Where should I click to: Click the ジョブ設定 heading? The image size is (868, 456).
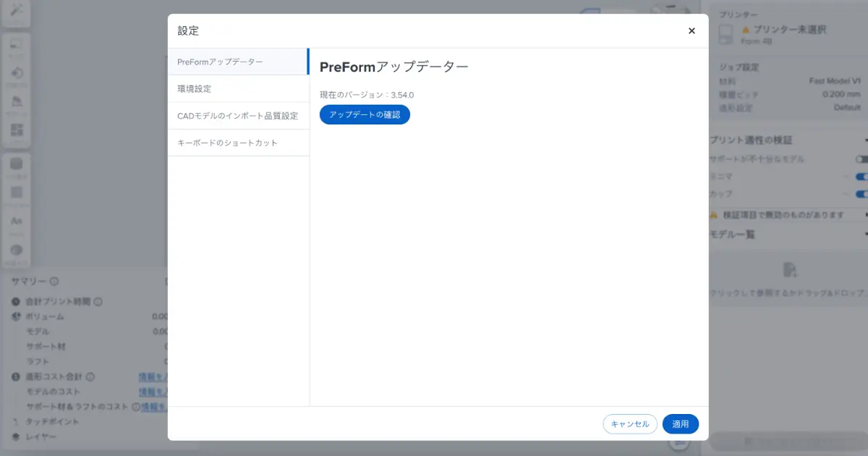[x=739, y=67]
